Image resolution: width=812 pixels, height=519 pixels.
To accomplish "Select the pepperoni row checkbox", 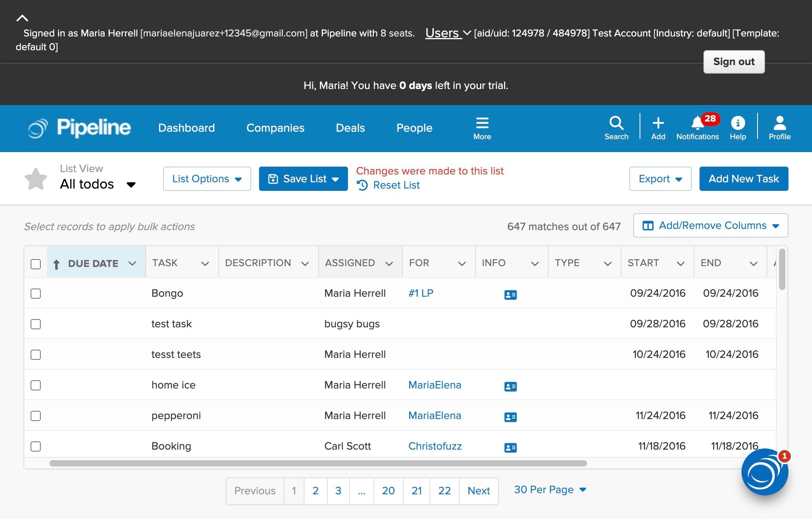I will [36, 416].
